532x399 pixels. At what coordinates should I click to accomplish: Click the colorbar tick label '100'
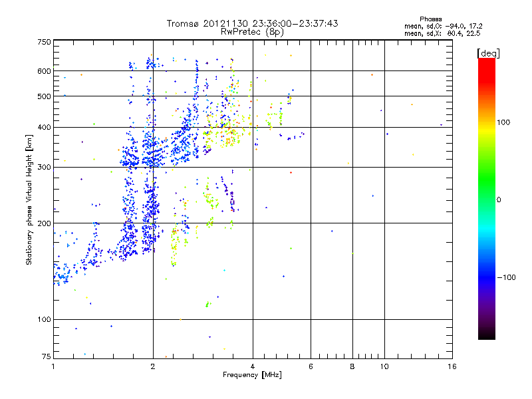[x=503, y=122]
